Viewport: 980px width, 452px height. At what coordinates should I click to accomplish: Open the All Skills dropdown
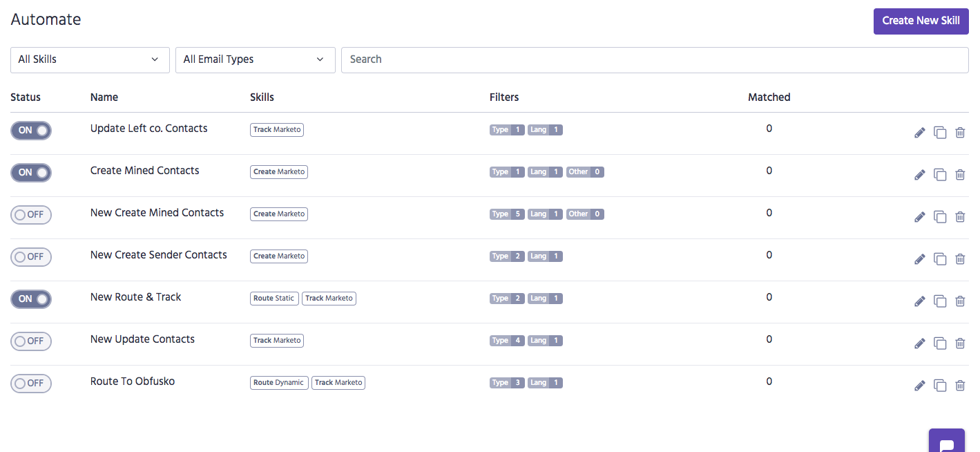pos(90,59)
